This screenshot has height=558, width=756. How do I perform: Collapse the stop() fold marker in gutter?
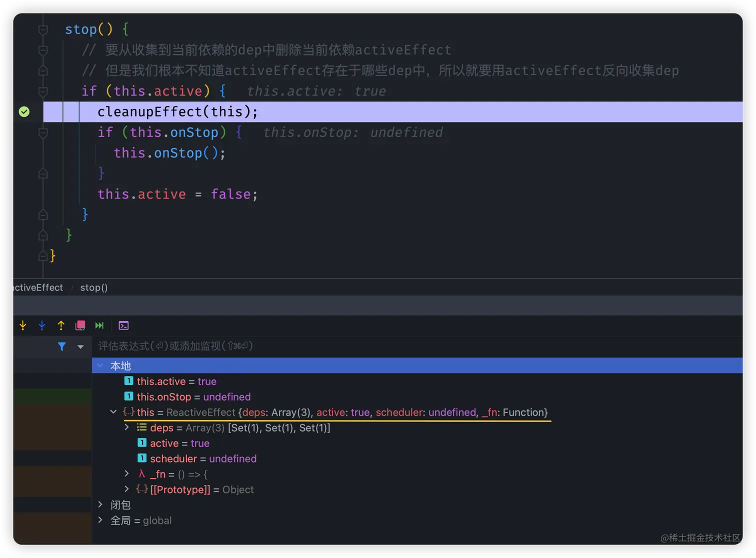(x=42, y=29)
